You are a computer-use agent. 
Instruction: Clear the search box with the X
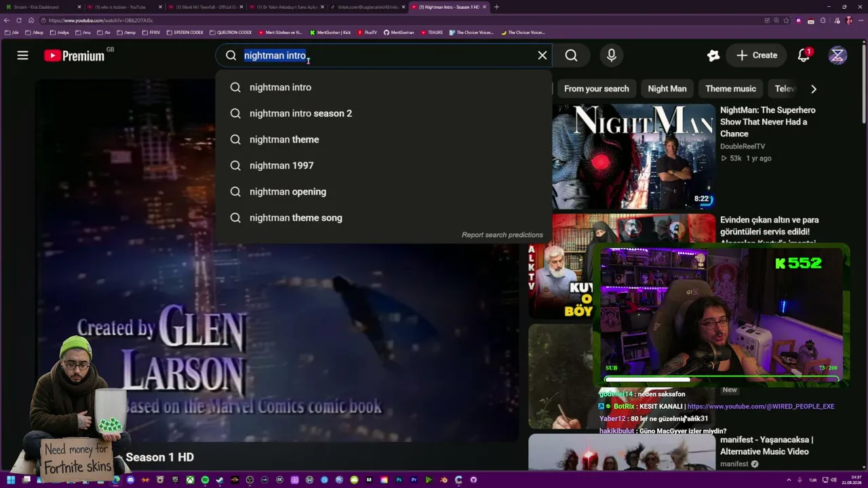pyautogui.click(x=542, y=56)
